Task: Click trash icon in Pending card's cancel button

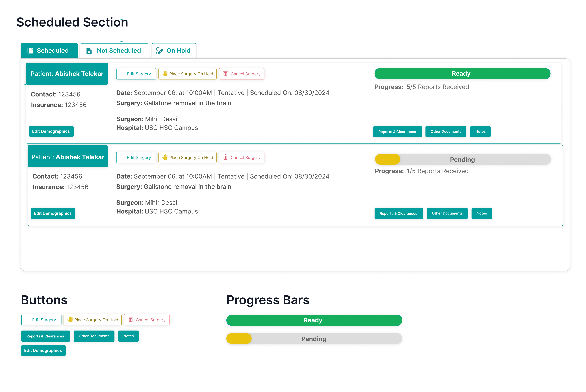Action: coord(225,157)
